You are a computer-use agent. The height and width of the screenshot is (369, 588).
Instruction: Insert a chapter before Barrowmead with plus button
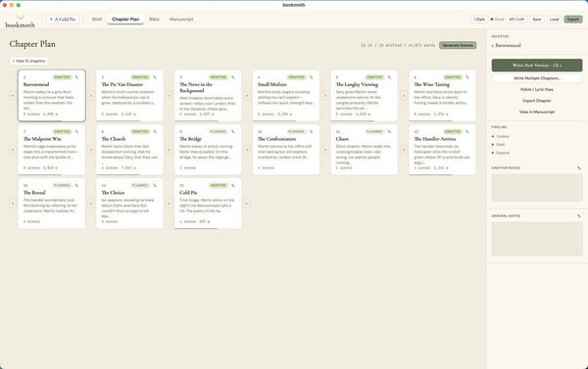tap(13, 96)
